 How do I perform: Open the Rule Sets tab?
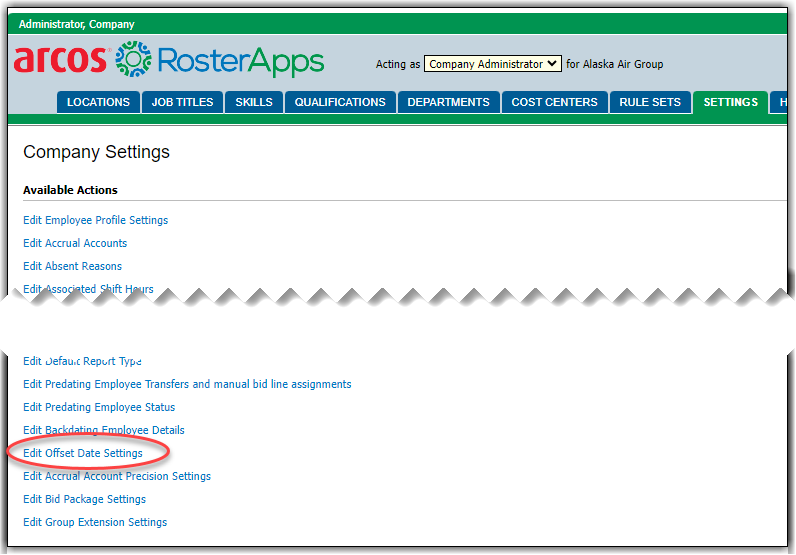pos(650,102)
